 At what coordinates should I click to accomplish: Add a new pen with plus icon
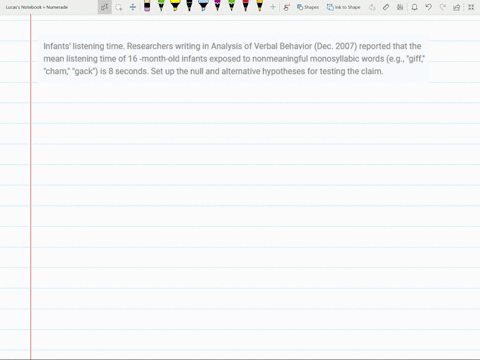tap(273, 7)
